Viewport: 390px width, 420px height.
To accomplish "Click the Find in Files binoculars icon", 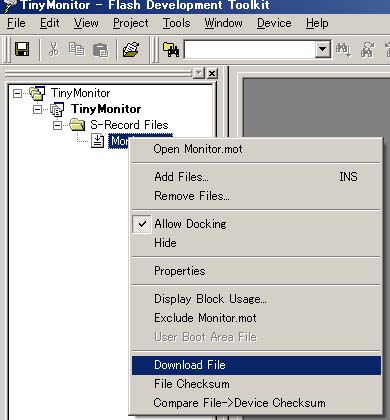I will 171,50.
